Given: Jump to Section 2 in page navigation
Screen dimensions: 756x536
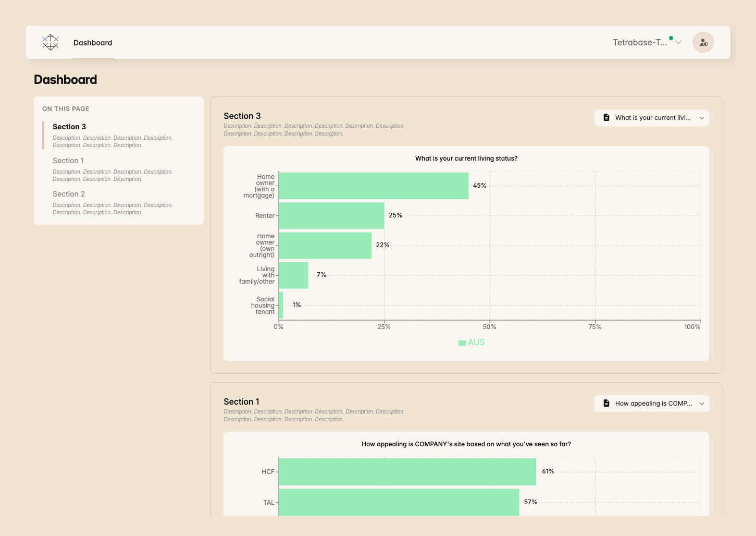Looking at the screenshot, I should (69, 194).
